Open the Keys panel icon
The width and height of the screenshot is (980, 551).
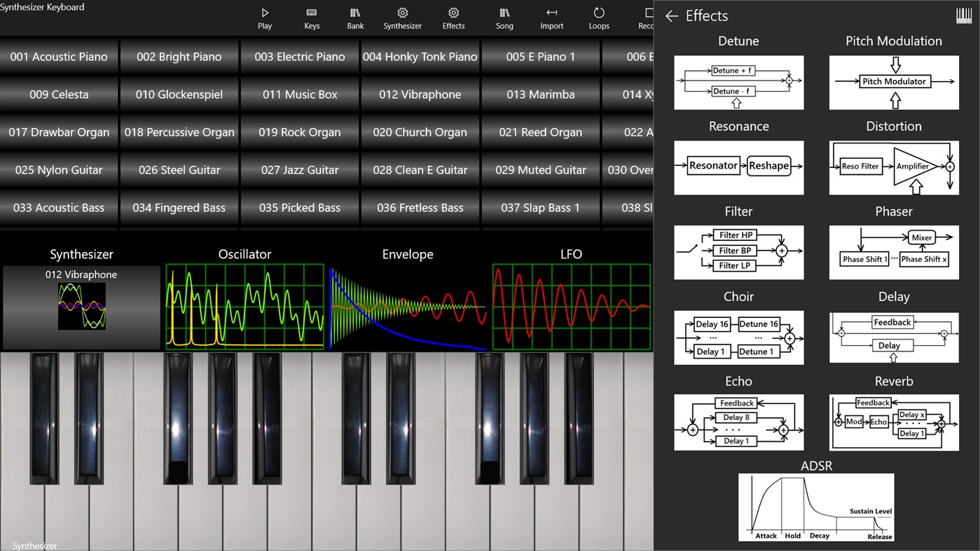312,18
